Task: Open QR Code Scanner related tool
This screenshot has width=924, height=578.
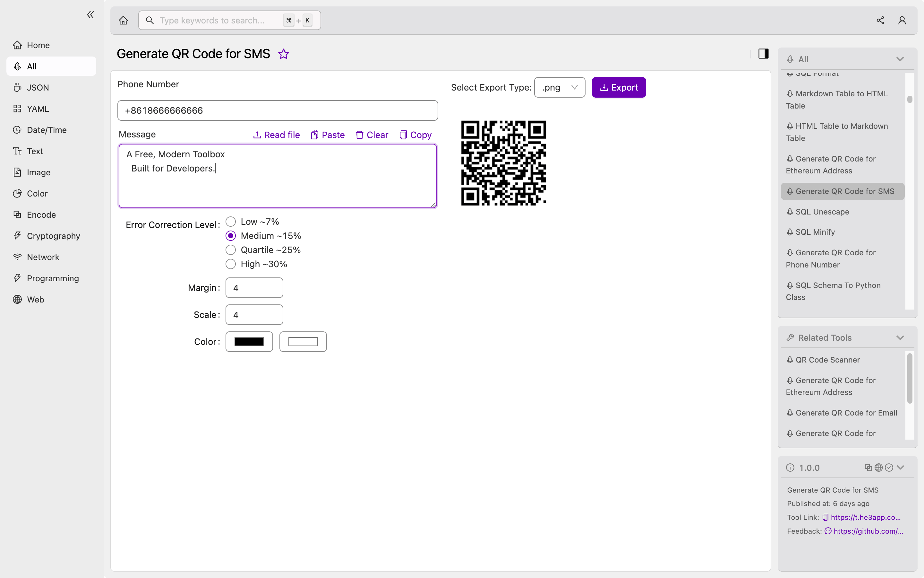Action: (842, 360)
